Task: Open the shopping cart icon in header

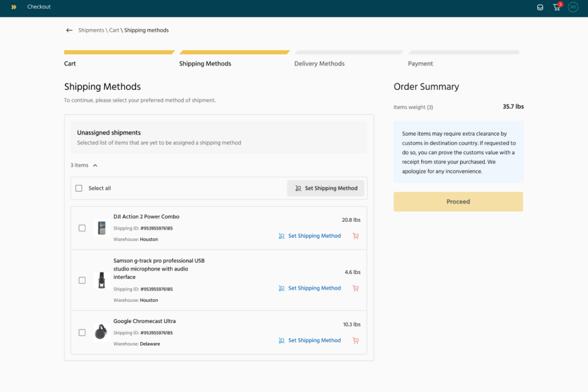Action: click(557, 7)
